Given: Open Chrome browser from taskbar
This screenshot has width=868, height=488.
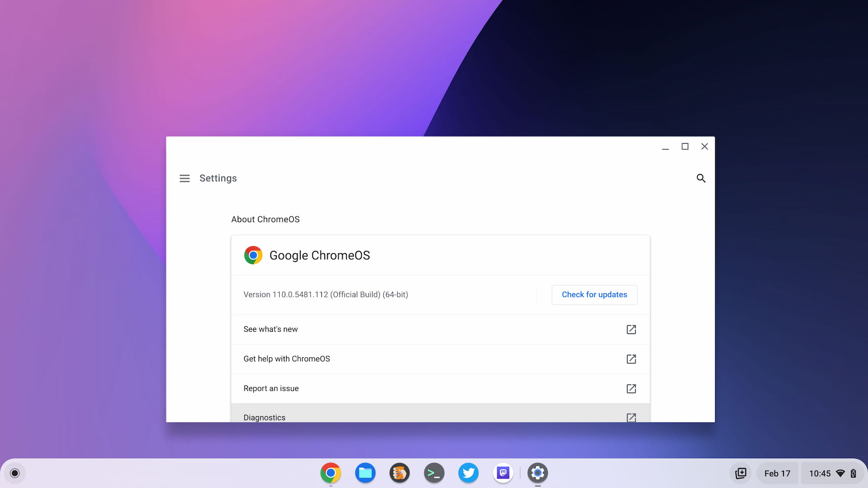Looking at the screenshot, I should click(330, 473).
